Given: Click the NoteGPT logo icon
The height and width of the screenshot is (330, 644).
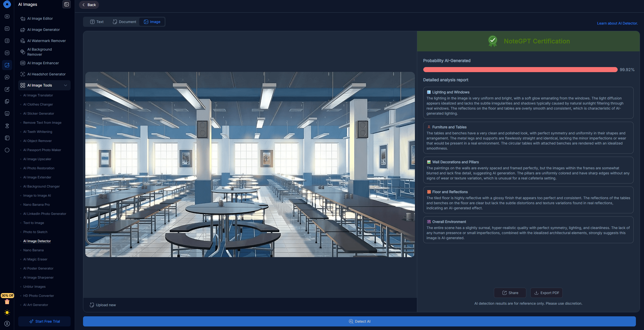Looking at the screenshot, I should pos(7,4).
